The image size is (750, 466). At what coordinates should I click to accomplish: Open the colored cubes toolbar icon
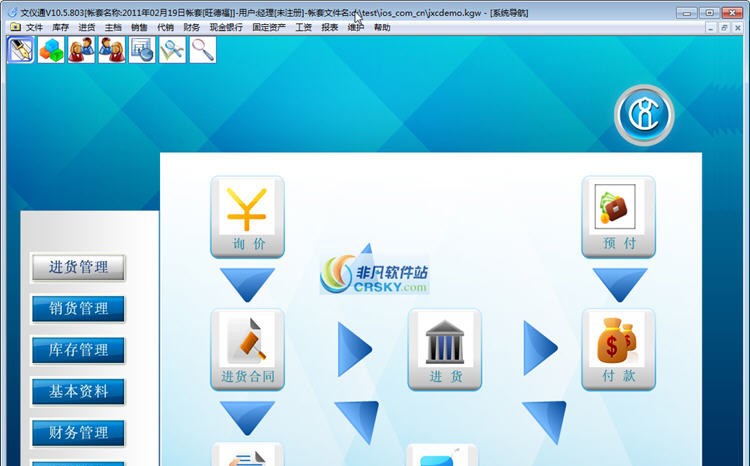(51, 50)
